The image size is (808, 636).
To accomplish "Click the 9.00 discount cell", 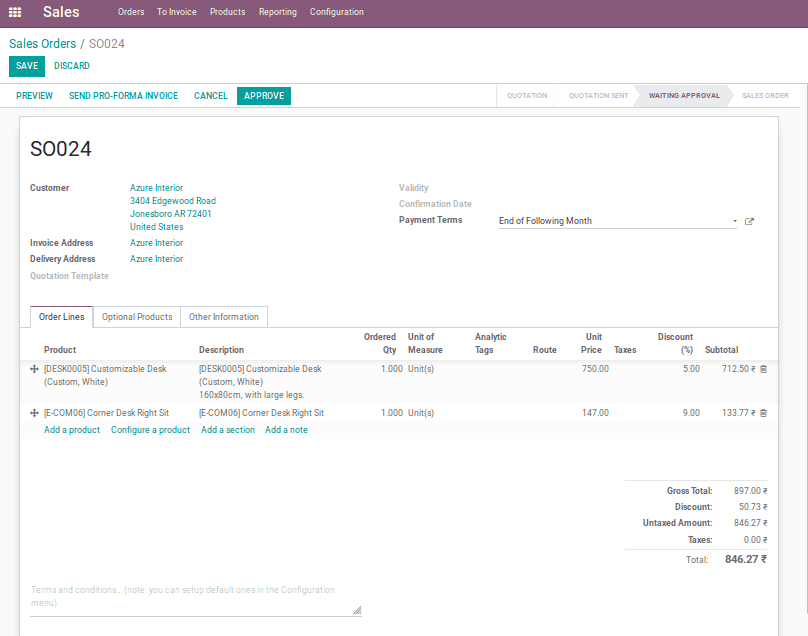I will [691, 413].
